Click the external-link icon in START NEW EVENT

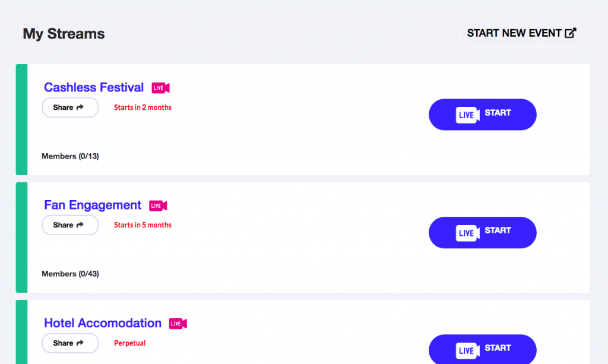(571, 33)
